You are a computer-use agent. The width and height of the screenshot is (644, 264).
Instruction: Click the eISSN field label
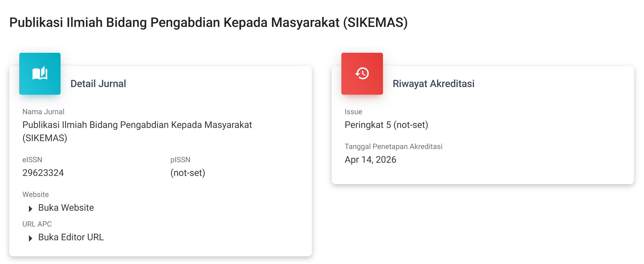[32, 160]
